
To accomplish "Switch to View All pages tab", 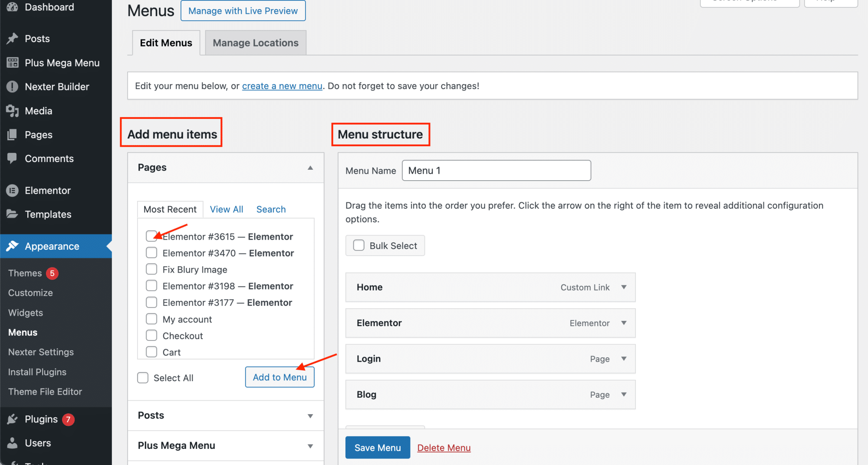I will point(227,210).
